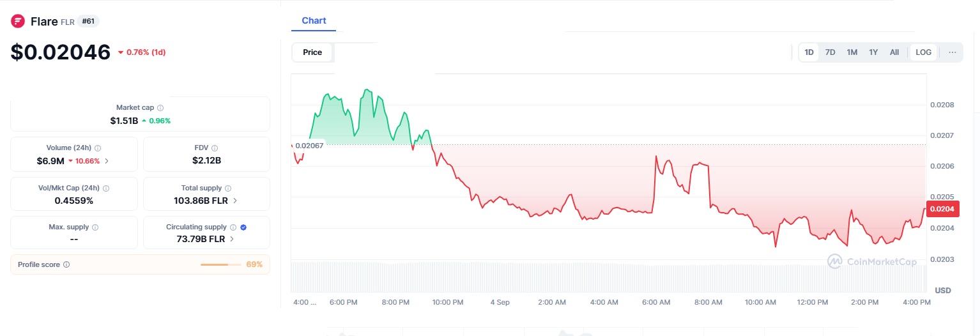This screenshot has height=336, width=980.
Task: Click the Total supply info icon
Action: (x=228, y=188)
